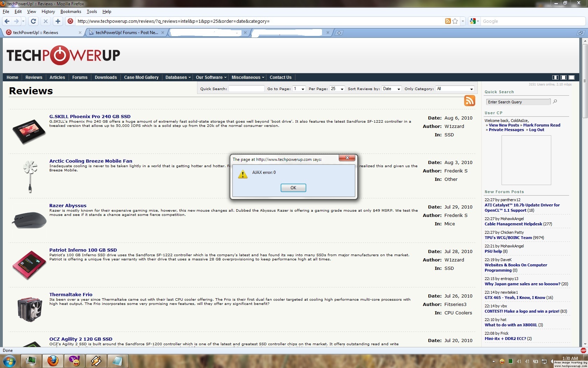
Task: Close the techPowerUp Forums tab
Action: [x=163, y=33]
